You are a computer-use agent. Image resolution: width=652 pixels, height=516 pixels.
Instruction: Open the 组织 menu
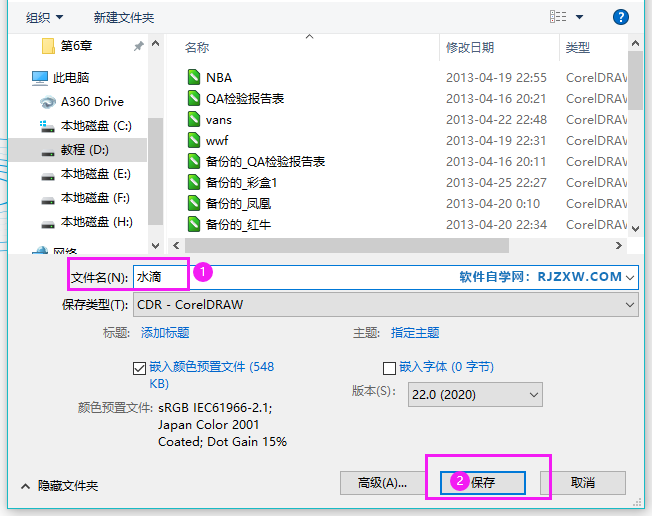pyautogui.click(x=44, y=17)
